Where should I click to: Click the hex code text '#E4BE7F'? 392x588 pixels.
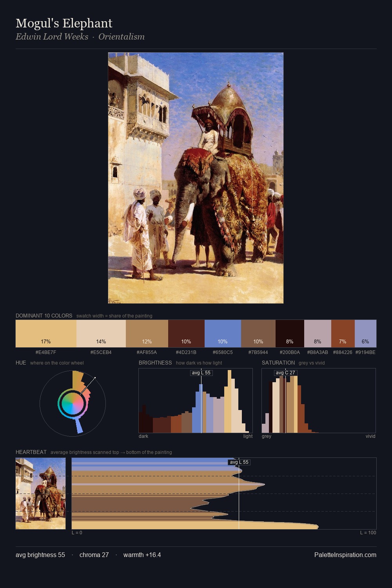46,352
